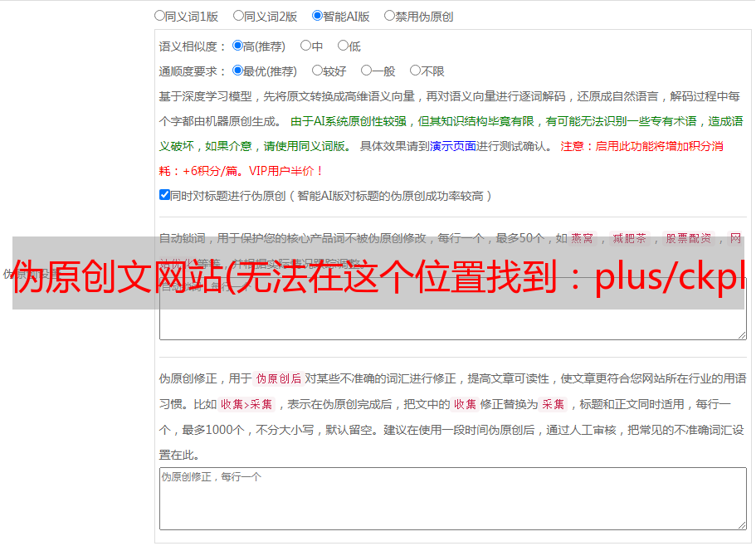
Task: Click the 股票配资 example tag
Action: [689, 238]
